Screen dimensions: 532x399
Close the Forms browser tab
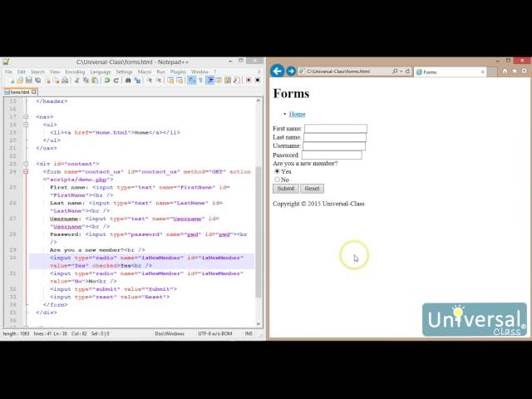(x=482, y=72)
